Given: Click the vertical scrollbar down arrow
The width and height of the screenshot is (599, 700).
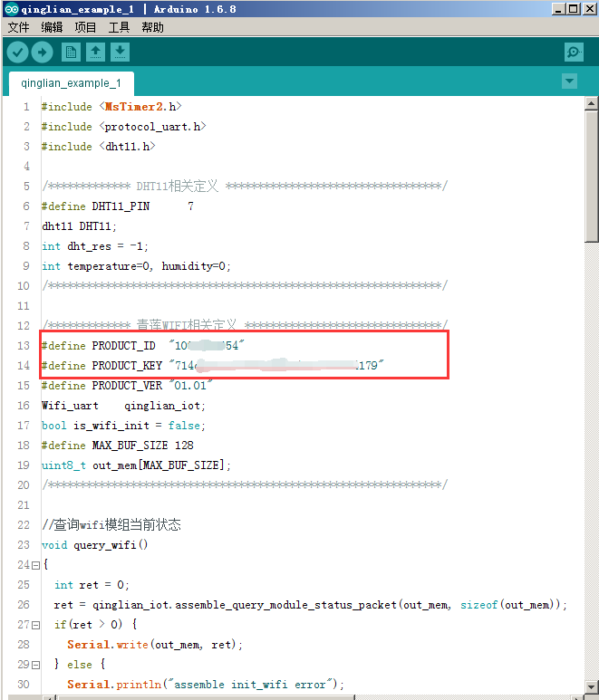Looking at the screenshot, I should 591,686.
